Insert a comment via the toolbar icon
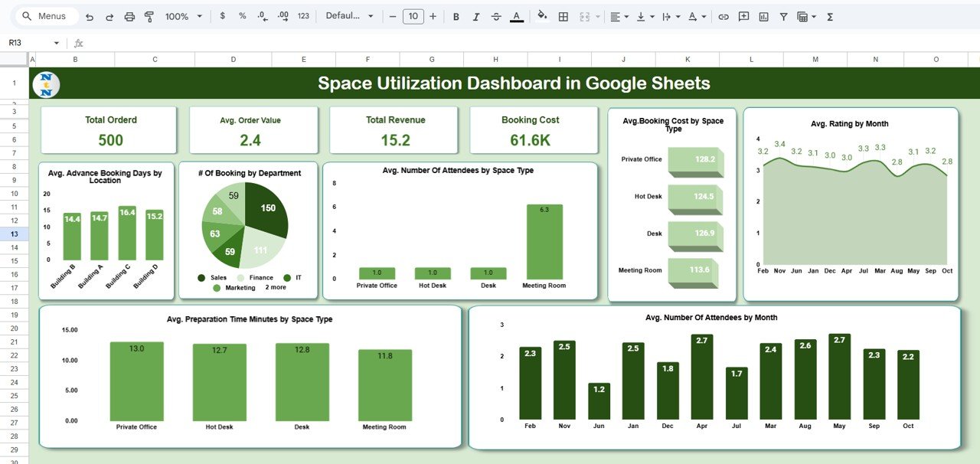The image size is (980, 464). [743, 16]
